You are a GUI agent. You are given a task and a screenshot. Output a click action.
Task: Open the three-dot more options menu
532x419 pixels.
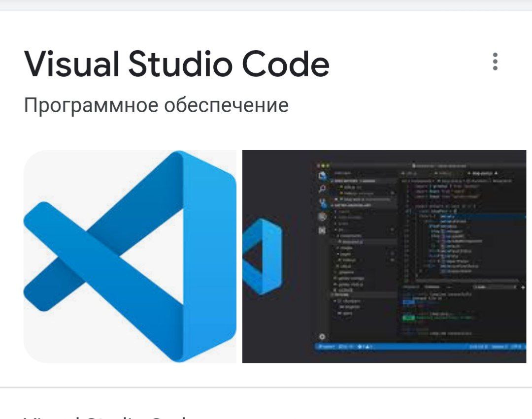pyautogui.click(x=495, y=62)
